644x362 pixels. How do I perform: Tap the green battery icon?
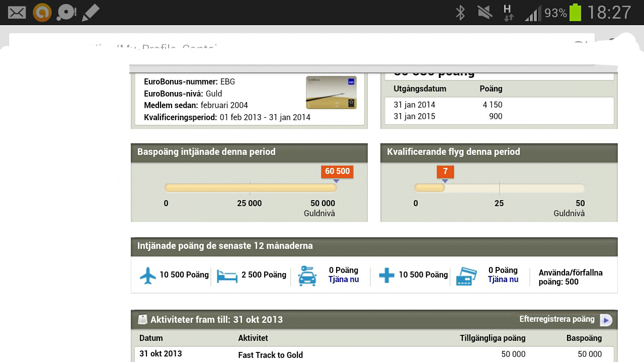[575, 13]
